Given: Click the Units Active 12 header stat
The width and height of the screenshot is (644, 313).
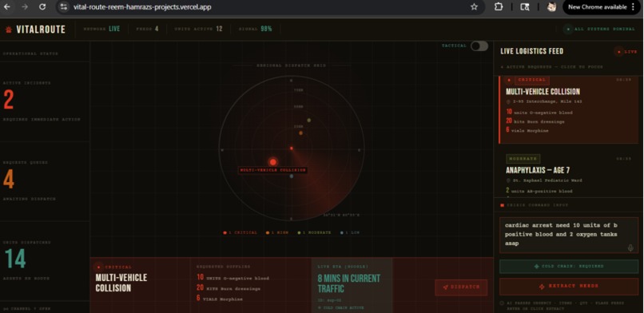Looking at the screenshot, I should click(x=198, y=29).
